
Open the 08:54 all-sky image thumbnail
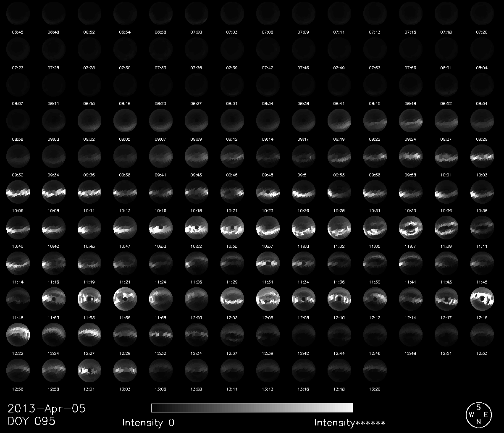pyautogui.click(x=482, y=85)
